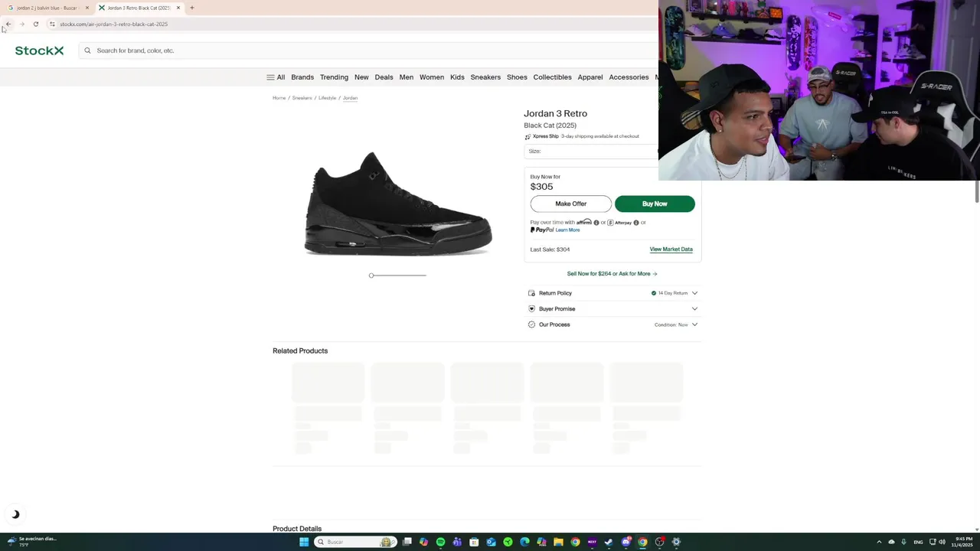Expand the Return Policy section
The image size is (980, 551).
tap(612, 293)
